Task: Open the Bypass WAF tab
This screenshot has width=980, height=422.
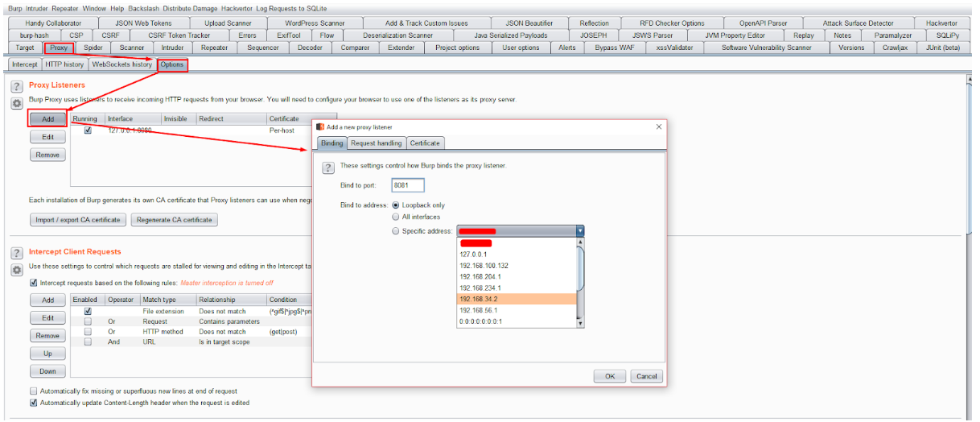Action: coord(615,48)
